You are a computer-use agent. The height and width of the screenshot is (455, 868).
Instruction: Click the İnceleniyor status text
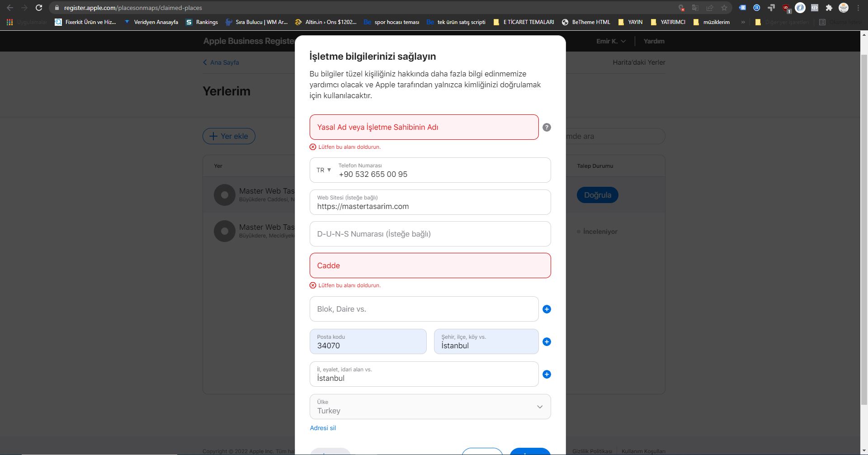600,232
